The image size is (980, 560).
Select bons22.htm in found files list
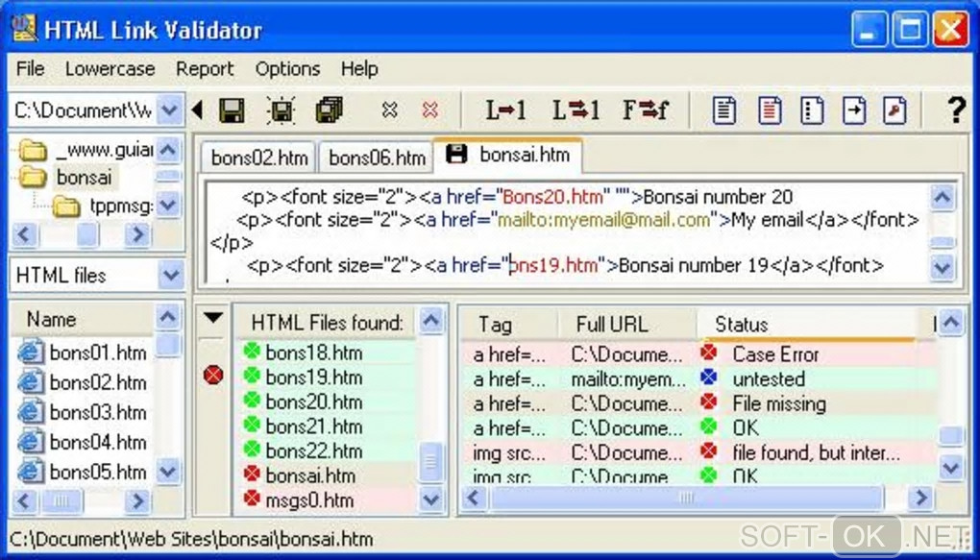click(326, 450)
